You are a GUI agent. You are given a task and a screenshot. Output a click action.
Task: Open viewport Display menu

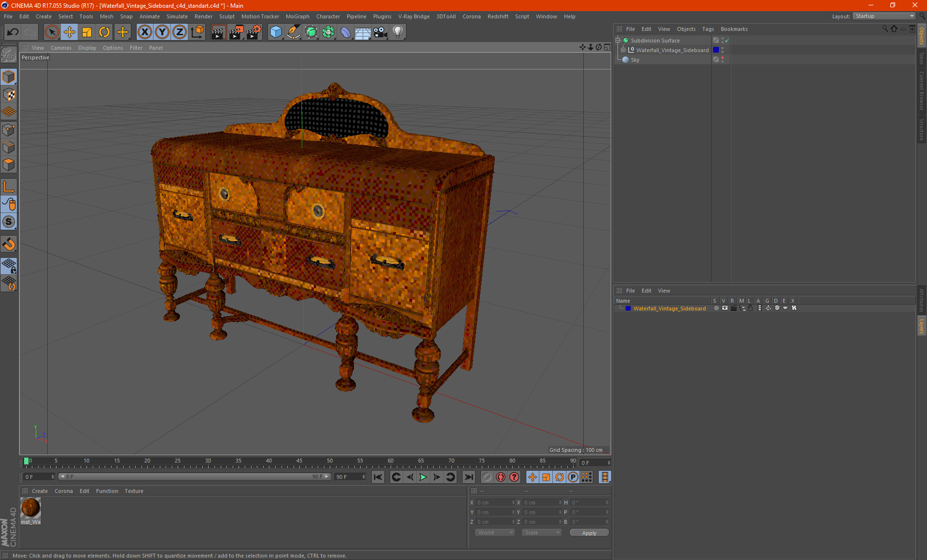(x=87, y=48)
